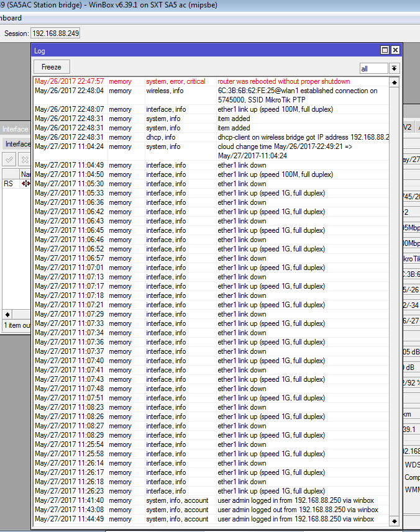Open the log topic filter dropdown arrow
This screenshot has width=420, height=532.
pyautogui.click(x=394, y=68)
